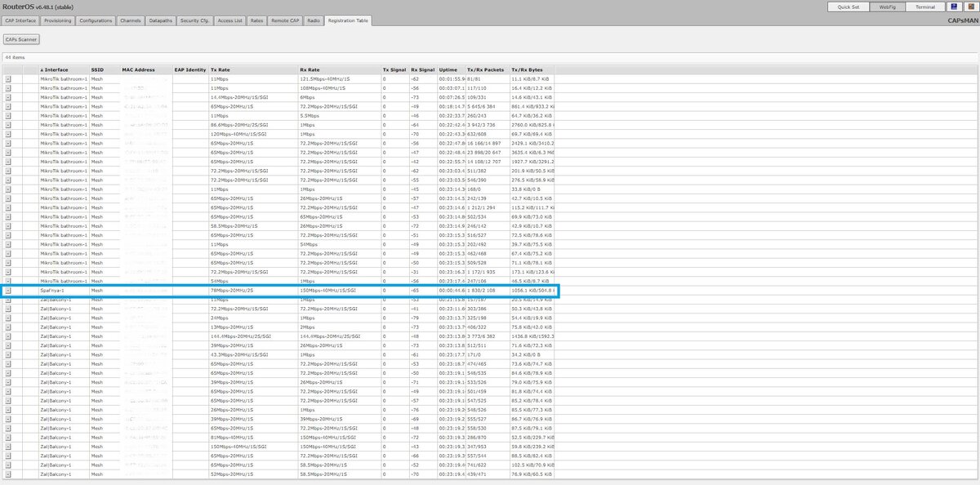Sort table by Interface column
Screen dimensions: 980x485
[65, 69]
